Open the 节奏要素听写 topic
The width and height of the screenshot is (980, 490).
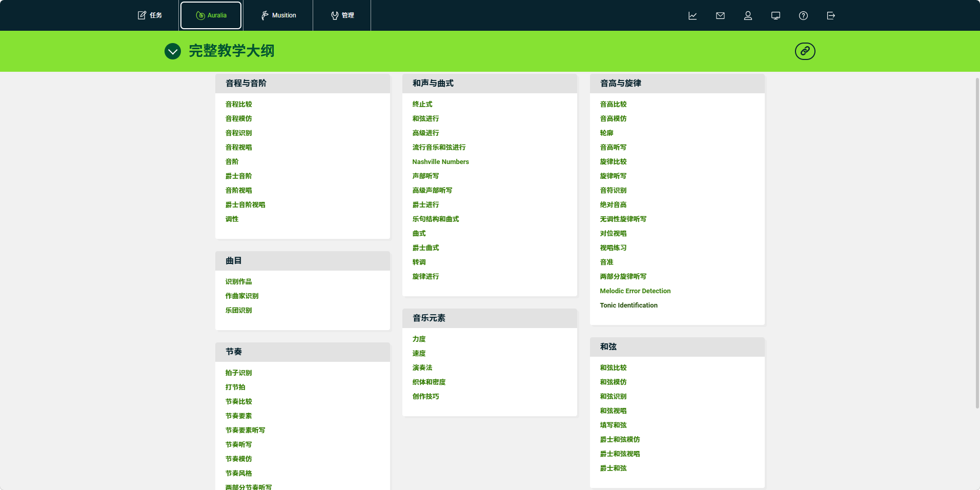point(246,430)
